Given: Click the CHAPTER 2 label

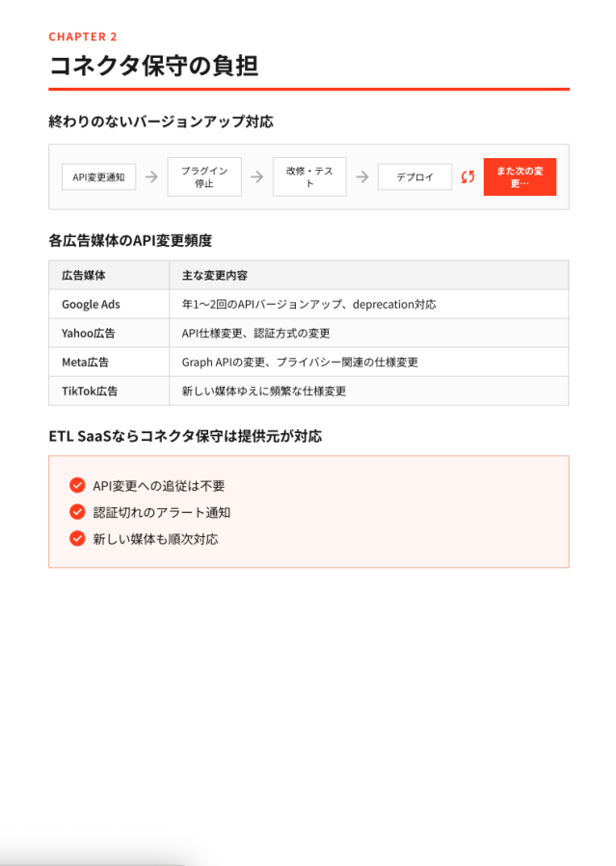Looking at the screenshot, I should [x=83, y=37].
